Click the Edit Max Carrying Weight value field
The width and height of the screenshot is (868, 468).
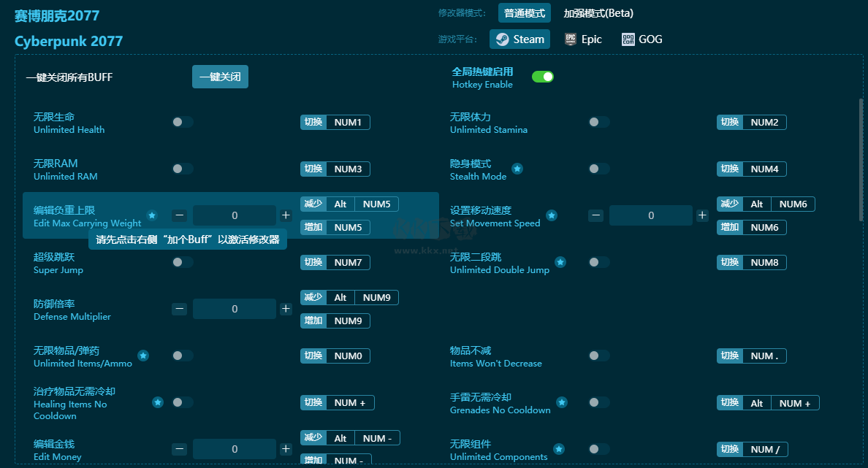tap(234, 215)
